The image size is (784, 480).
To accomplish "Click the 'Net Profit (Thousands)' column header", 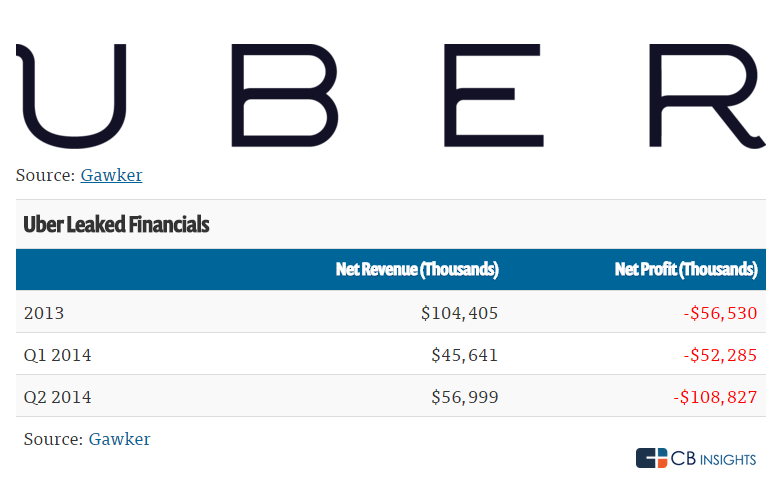I will [686, 269].
